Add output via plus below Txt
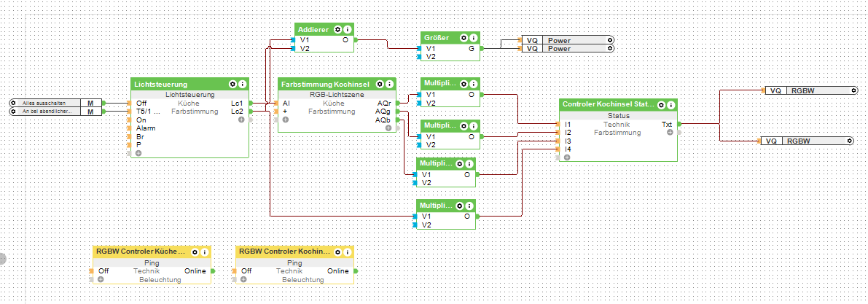 click(x=670, y=133)
